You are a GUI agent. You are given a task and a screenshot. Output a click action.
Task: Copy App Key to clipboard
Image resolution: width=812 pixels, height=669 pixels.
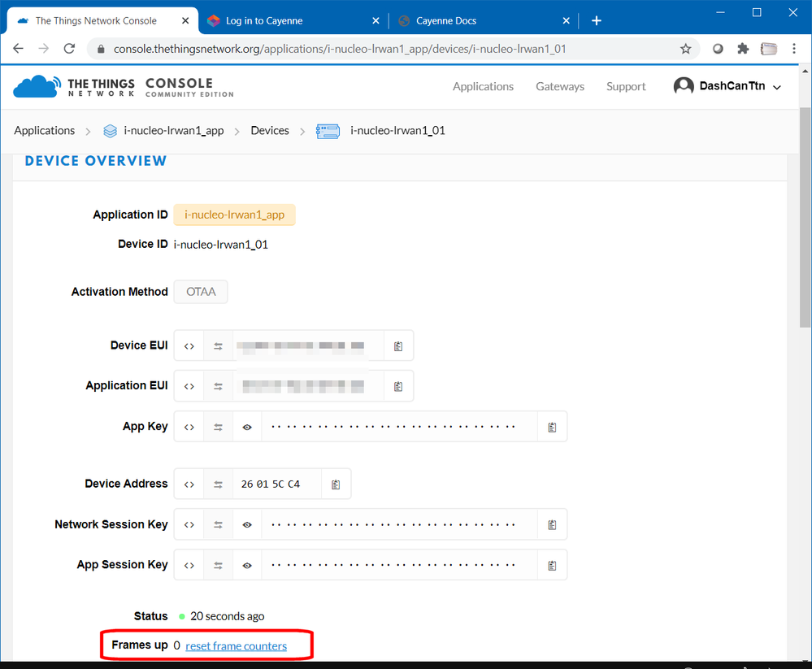point(552,428)
